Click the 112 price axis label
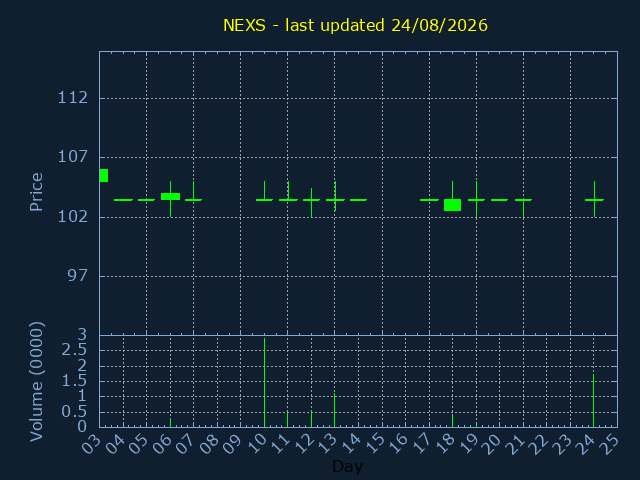This screenshot has height=480, width=640. [73, 98]
